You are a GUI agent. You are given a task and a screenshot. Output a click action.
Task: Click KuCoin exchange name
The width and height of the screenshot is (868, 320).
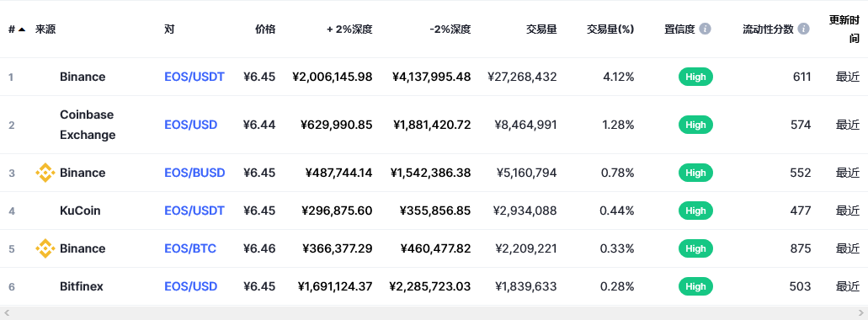[x=80, y=211]
